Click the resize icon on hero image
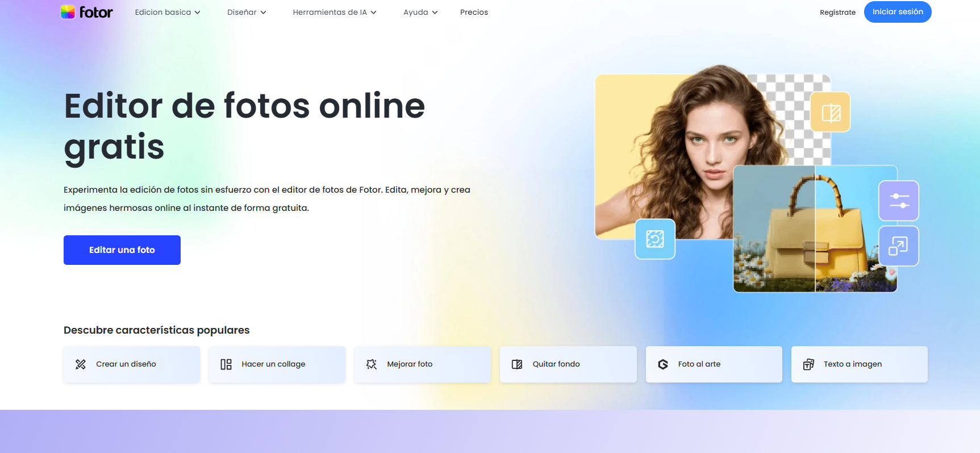Screen dimensions: 980x453 click(x=899, y=246)
